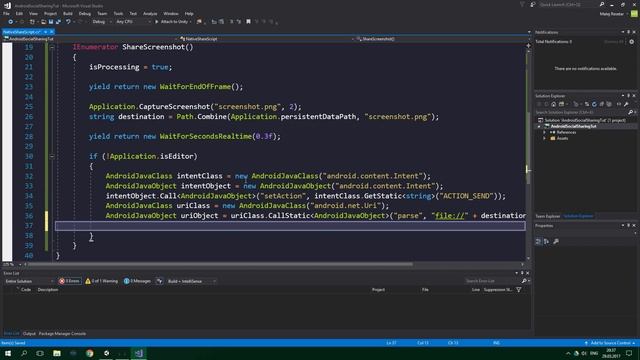Click the Project column header in Error List
Viewport: 640px width, 360px height.
point(378,290)
